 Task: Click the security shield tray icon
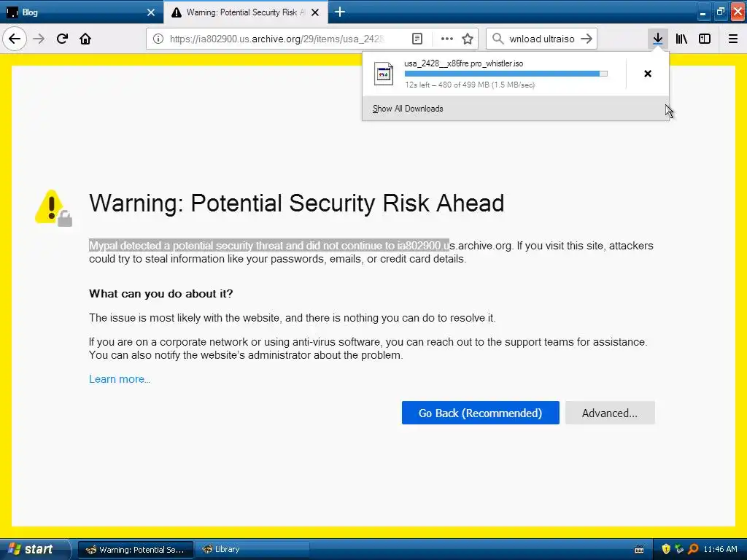click(x=665, y=549)
